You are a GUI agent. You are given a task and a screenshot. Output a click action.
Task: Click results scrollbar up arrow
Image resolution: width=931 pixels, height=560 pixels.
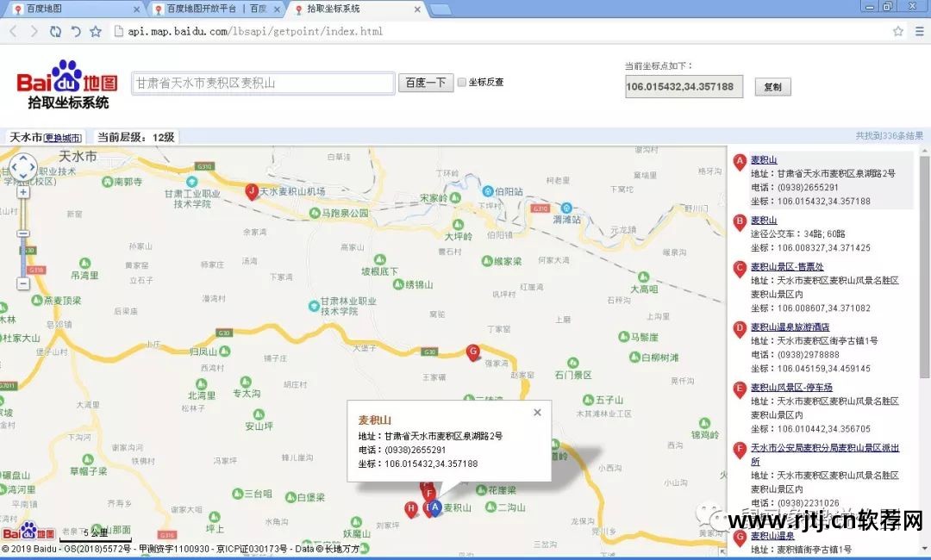coord(924,152)
